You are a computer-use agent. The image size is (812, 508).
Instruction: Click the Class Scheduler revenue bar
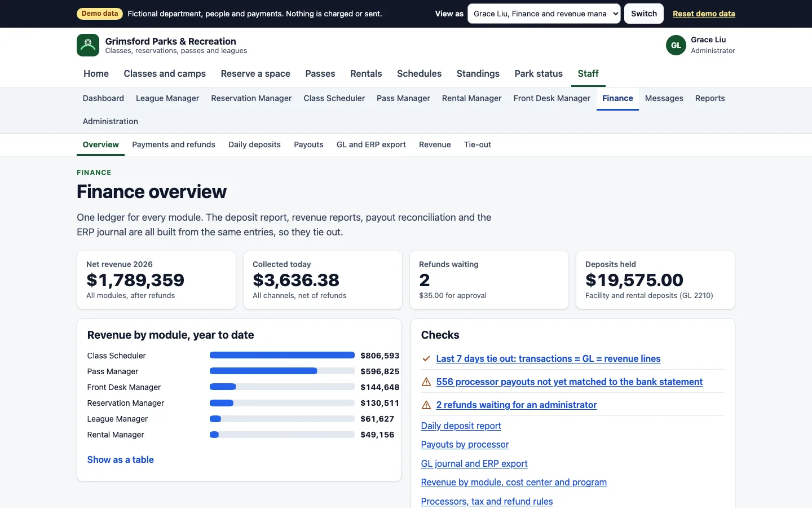point(282,356)
